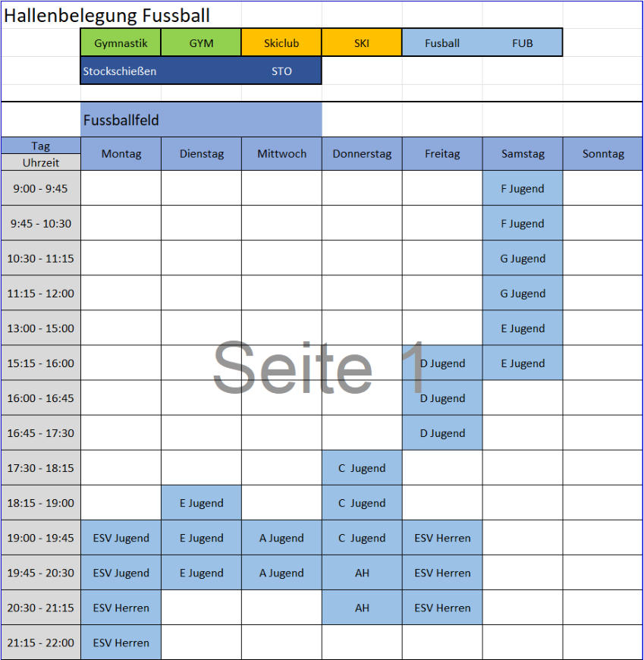Screen dimensions: 644x660
Task: Select the dark blue Stockschießen cell
Action: pyautogui.click(x=201, y=71)
